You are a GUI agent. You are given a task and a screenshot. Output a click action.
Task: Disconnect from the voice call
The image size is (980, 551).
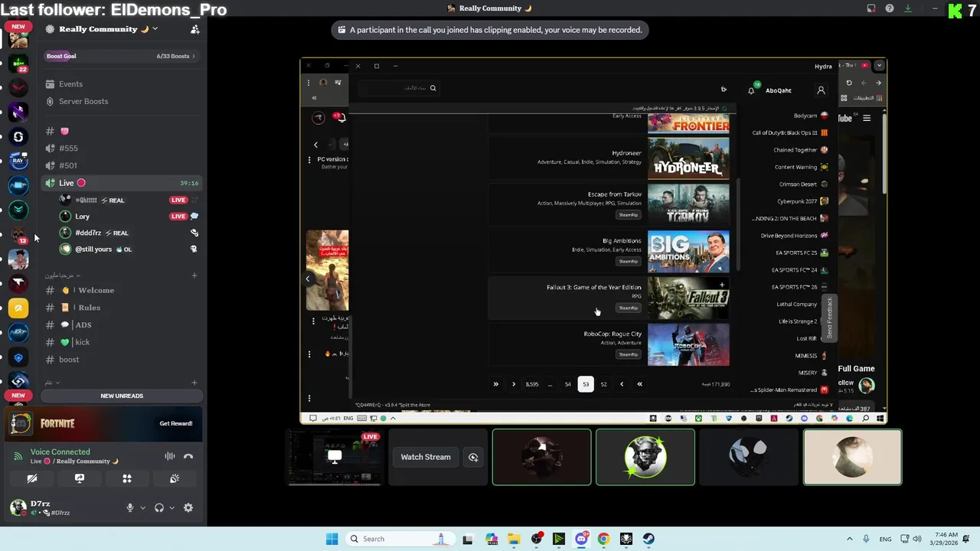(x=188, y=456)
